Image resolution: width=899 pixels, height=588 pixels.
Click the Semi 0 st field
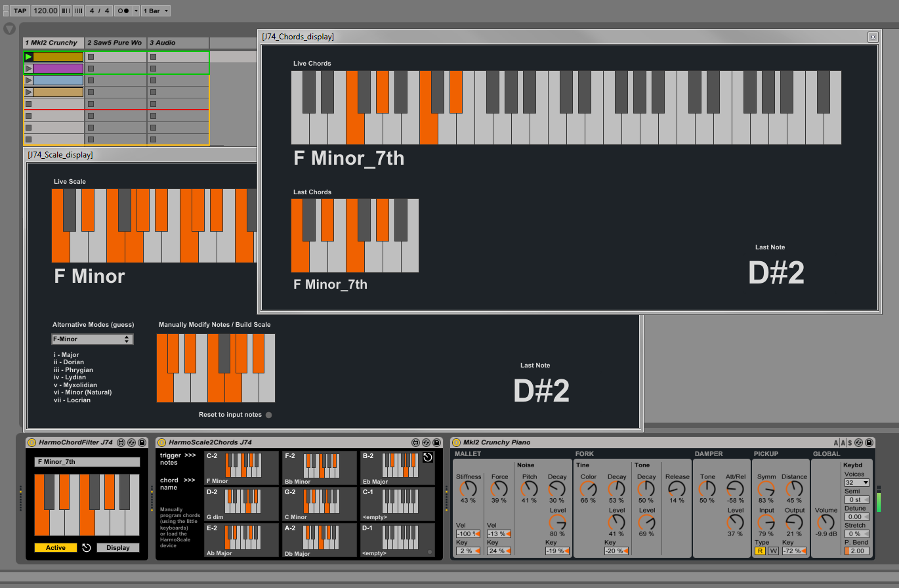click(x=857, y=499)
